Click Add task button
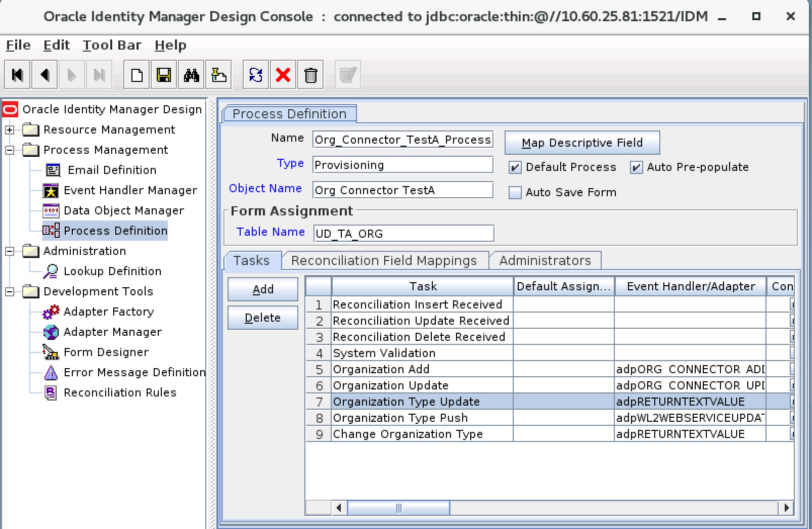 click(262, 289)
